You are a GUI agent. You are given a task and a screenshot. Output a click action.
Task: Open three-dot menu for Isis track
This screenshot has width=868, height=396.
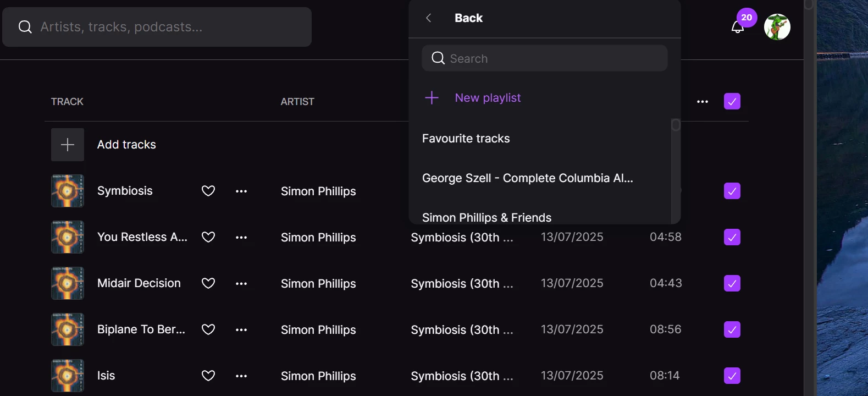(x=241, y=376)
